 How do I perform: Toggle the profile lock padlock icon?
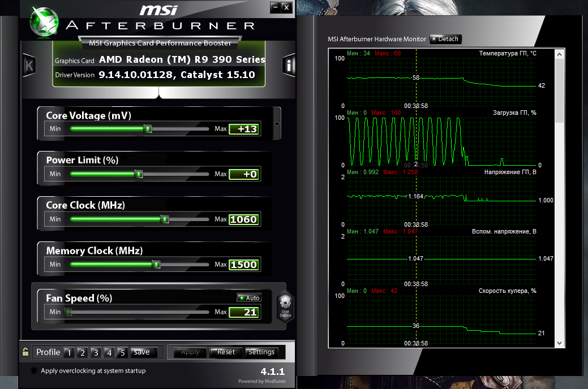click(25, 352)
